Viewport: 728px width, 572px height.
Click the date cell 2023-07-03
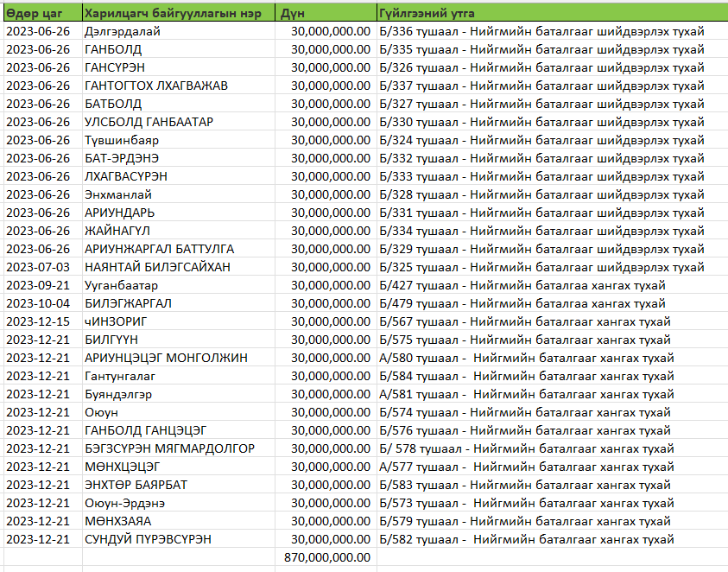pos(41,267)
